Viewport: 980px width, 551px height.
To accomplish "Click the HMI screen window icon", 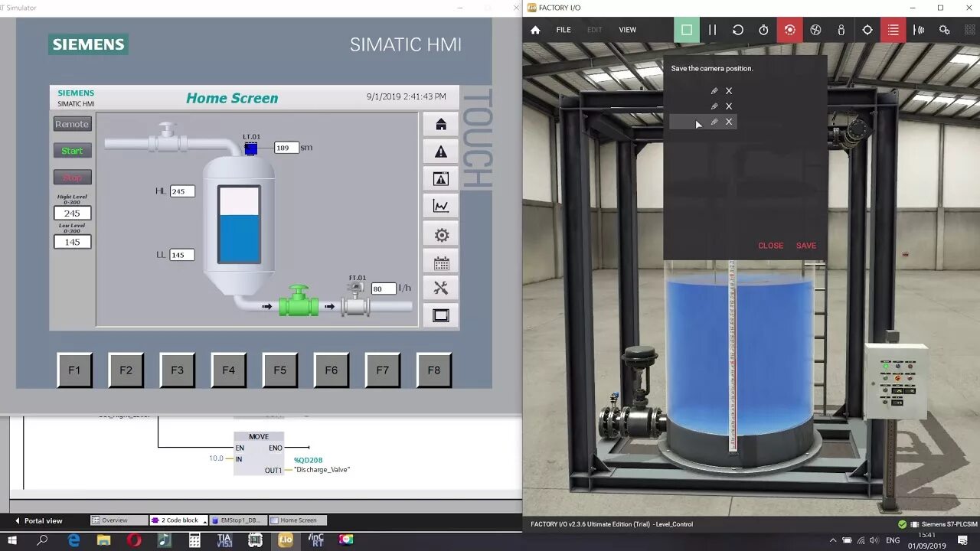I will click(441, 315).
